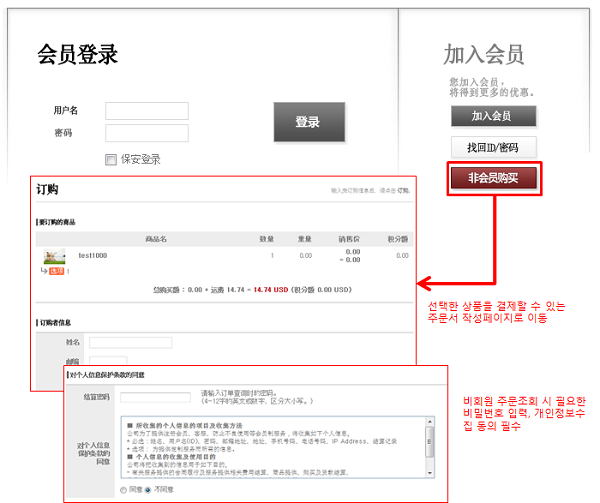Click the 非会员购买 non-member purchase button

tap(494, 178)
